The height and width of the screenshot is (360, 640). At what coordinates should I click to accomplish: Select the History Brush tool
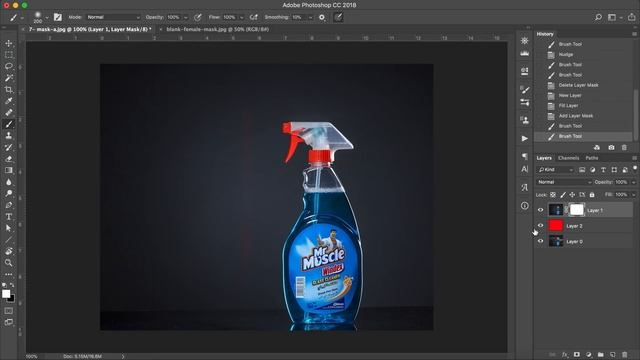pos(9,147)
